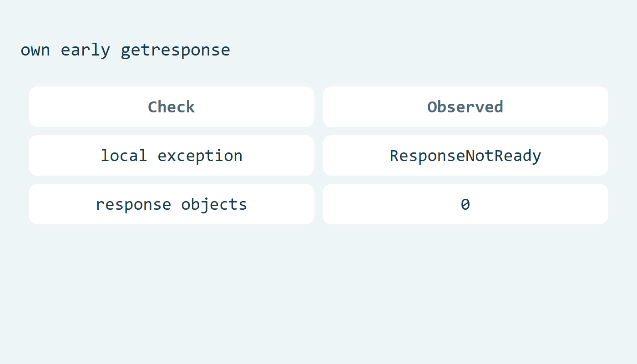Select the 'local exception' cell

point(172,155)
